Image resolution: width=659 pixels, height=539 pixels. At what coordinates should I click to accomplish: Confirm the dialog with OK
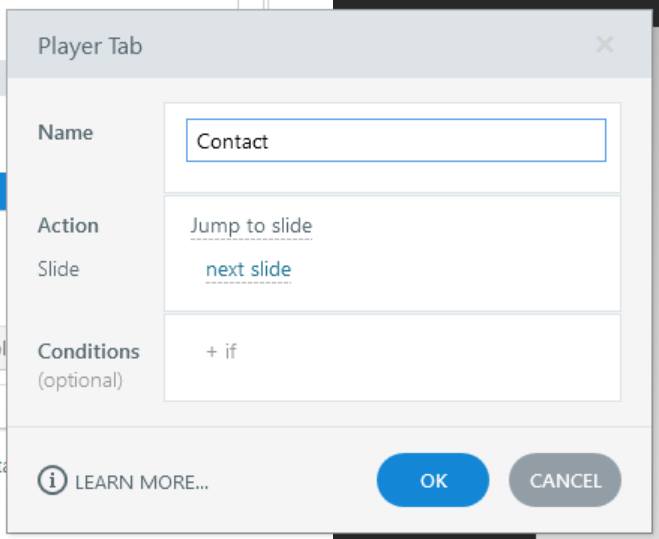tap(433, 481)
